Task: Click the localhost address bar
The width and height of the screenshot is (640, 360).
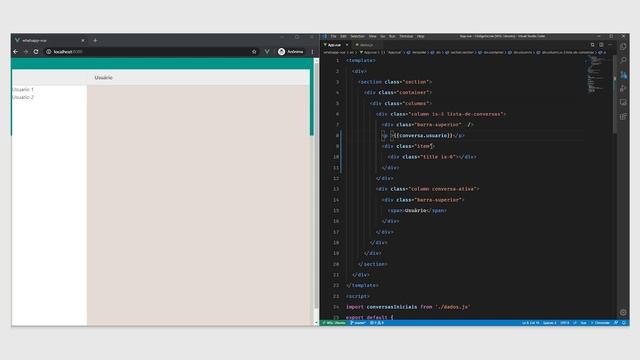Action: [x=151, y=52]
